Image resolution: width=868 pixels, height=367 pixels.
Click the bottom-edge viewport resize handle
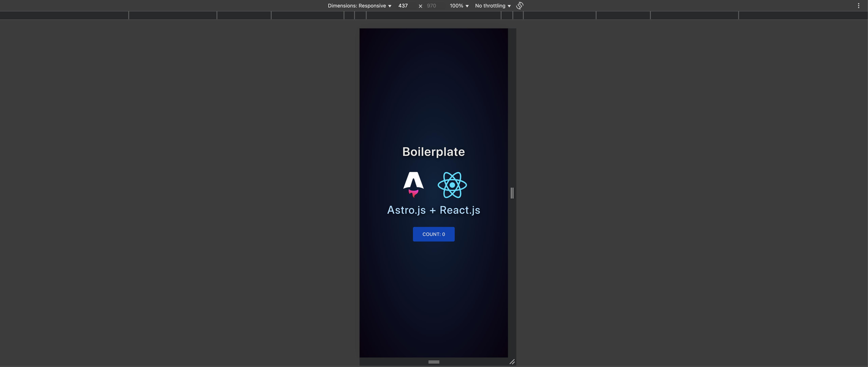tap(433, 362)
